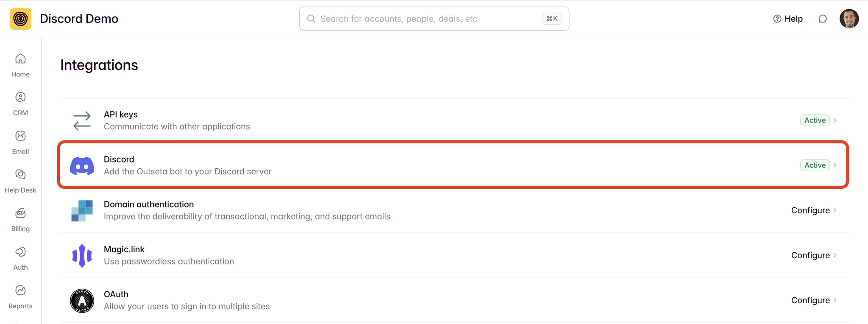Image resolution: width=868 pixels, height=324 pixels.
Task: Open Billing section
Action: [20, 220]
